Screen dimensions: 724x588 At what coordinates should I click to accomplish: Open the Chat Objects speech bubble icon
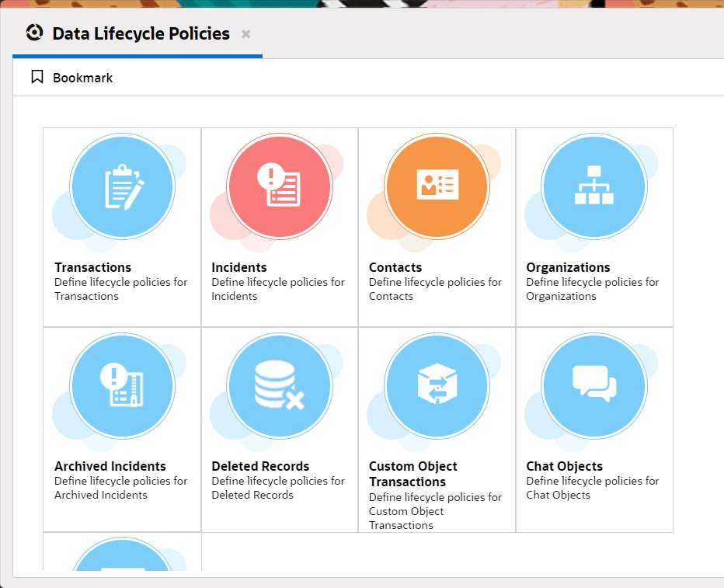(x=594, y=386)
